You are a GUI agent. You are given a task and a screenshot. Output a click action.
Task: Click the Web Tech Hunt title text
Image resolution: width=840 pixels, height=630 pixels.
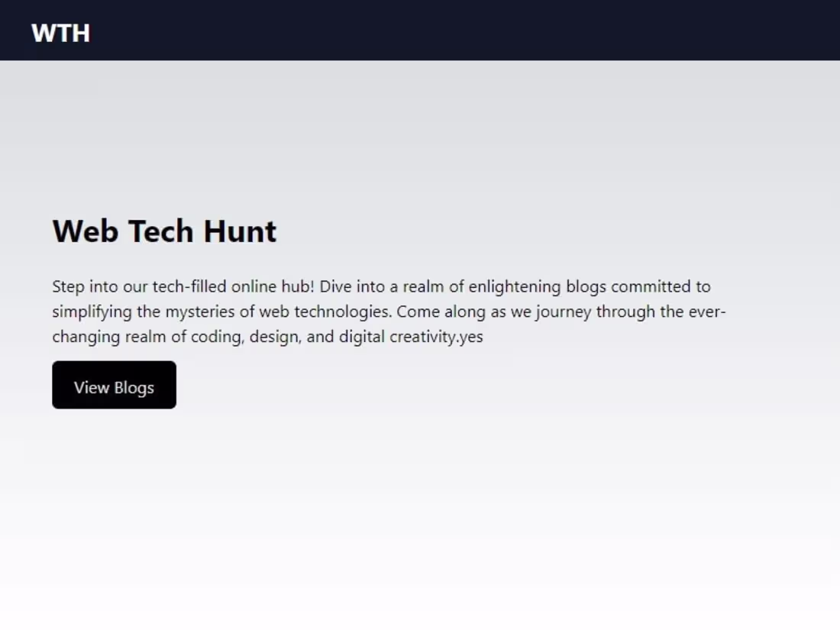pos(163,231)
